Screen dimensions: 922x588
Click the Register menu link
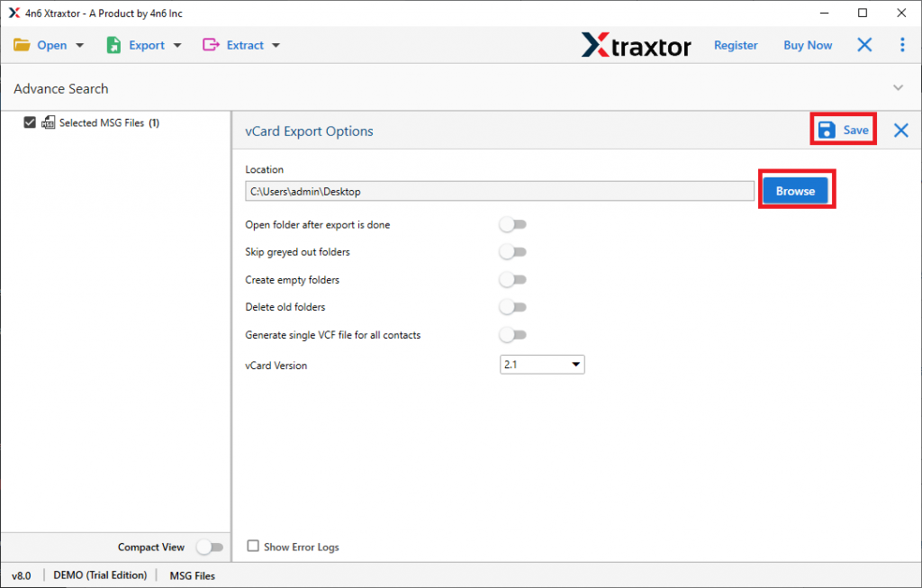click(x=736, y=45)
